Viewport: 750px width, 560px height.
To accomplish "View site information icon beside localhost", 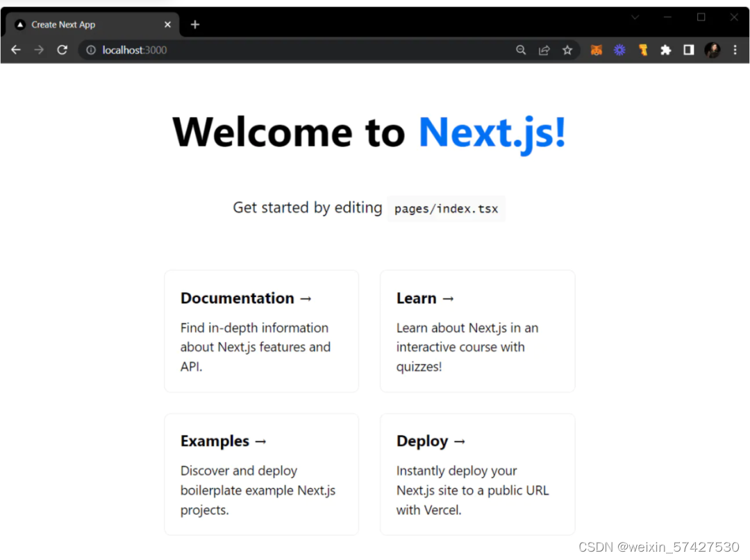I will 91,50.
